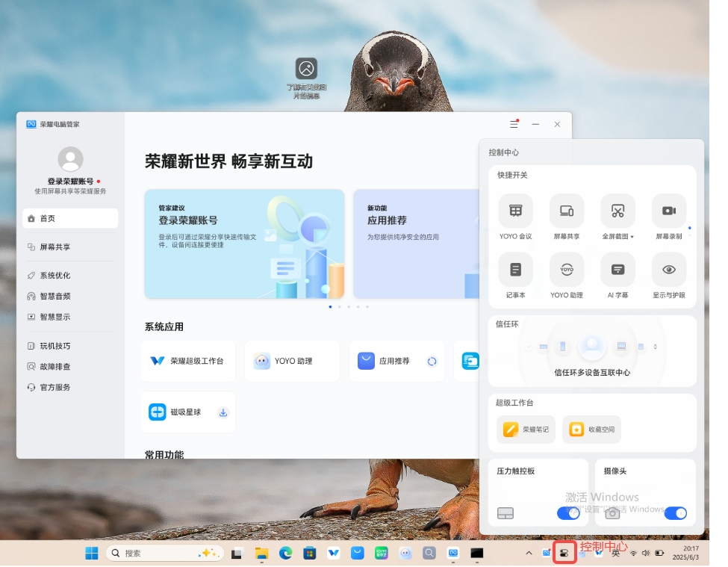
Task: Click the 控制中心 icon in taskbar tray
Action: coord(564,553)
